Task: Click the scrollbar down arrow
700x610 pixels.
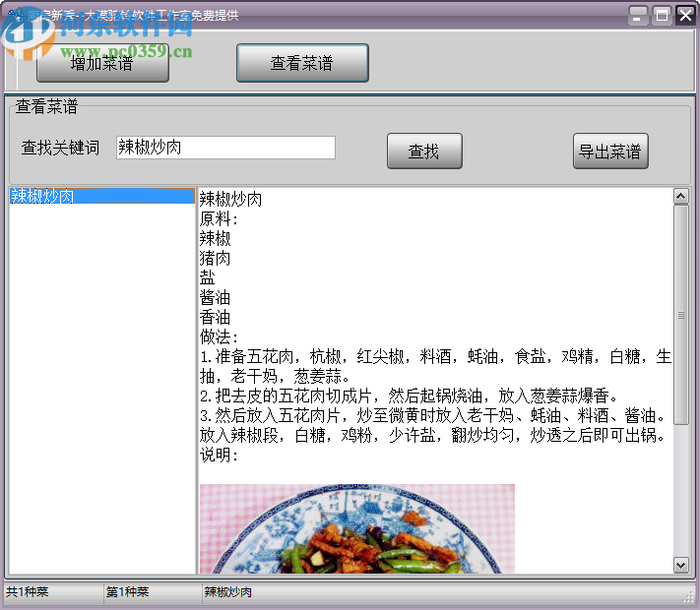Action: pyautogui.click(x=681, y=566)
